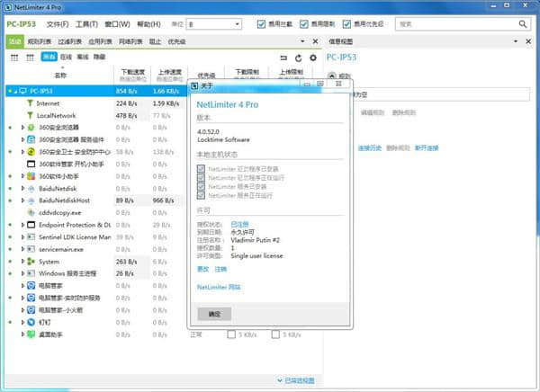
Task: Open the NetLimiter 网站 link
Action: coord(219,287)
